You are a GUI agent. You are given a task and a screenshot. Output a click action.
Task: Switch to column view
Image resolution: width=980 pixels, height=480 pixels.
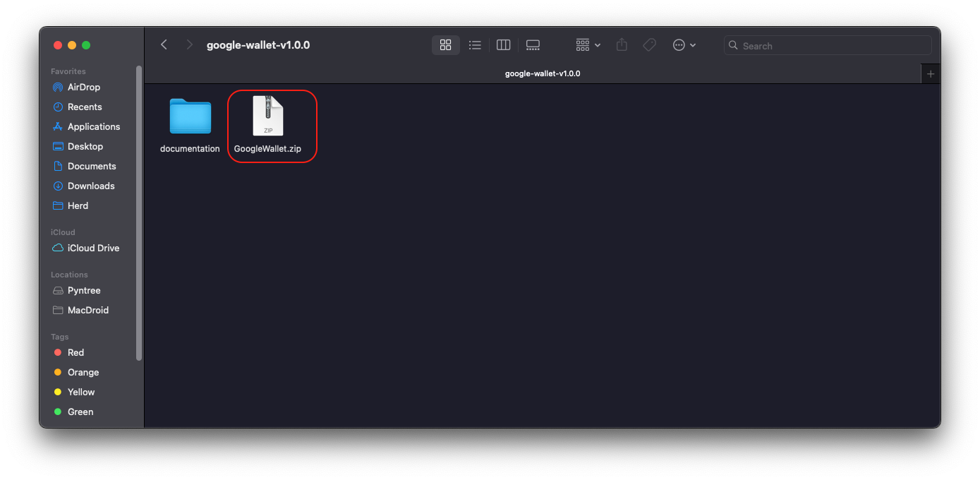point(503,45)
